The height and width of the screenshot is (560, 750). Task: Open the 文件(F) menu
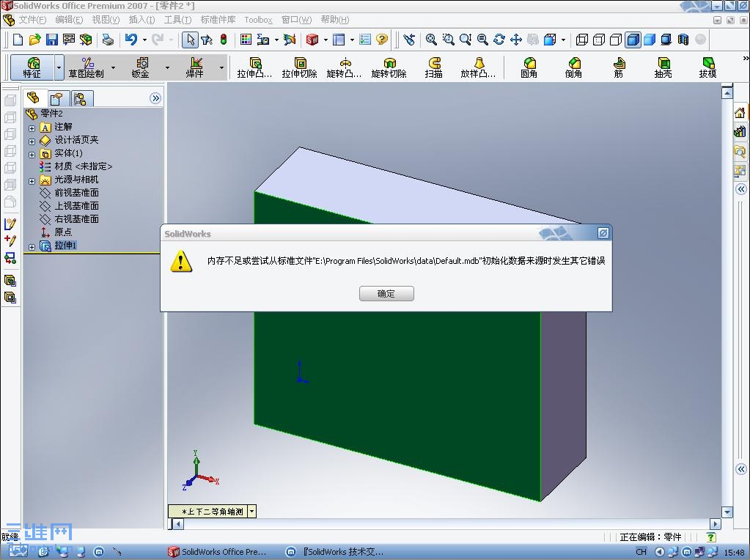click(32, 20)
